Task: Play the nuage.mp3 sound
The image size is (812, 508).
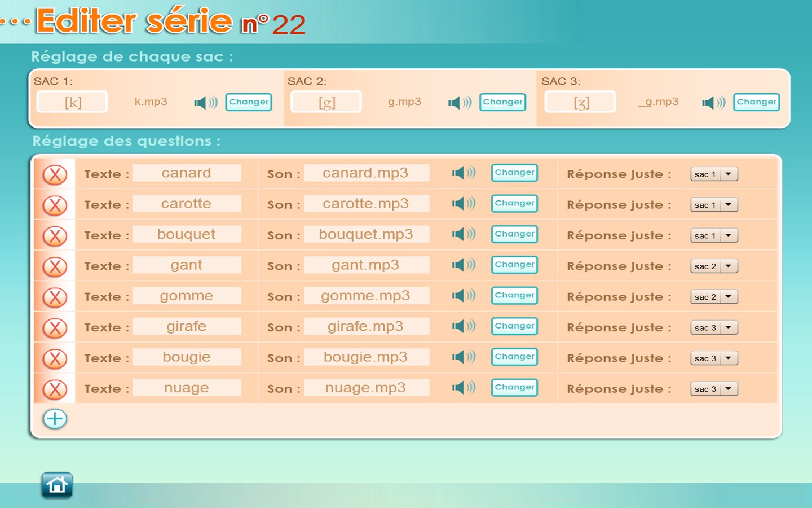Action: (x=464, y=387)
